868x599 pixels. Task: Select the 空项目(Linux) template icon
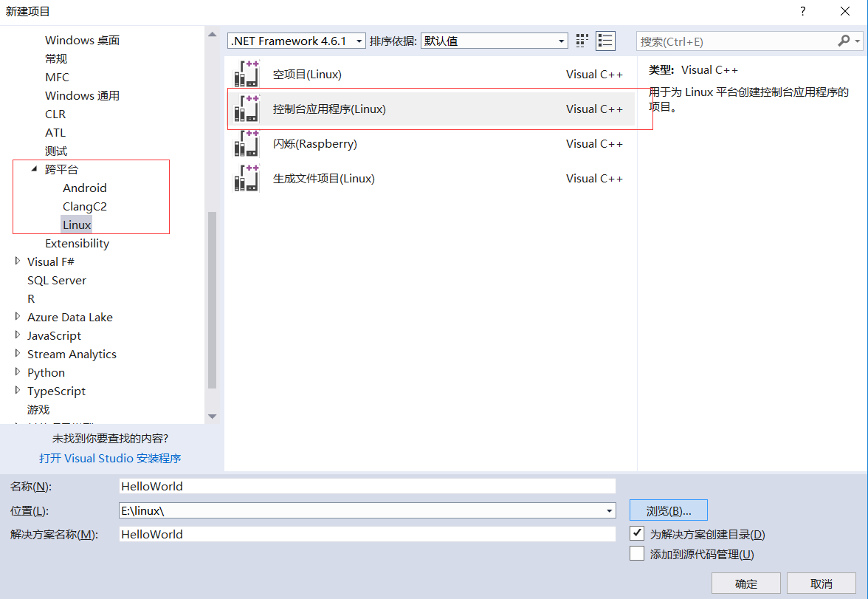click(246, 73)
